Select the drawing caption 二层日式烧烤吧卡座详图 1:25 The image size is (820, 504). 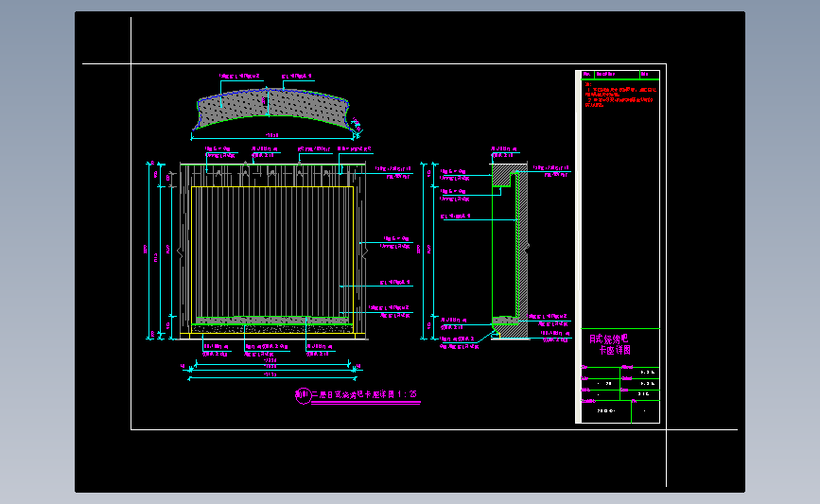(x=364, y=394)
